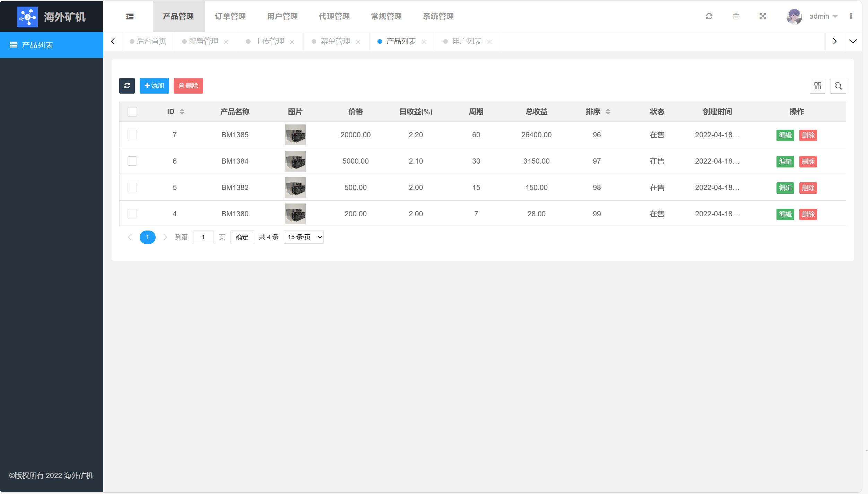Click the trash cache-clear icon in the header
Image resolution: width=868 pixels, height=494 pixels.
pyautogui.click(x=736, y=16)
